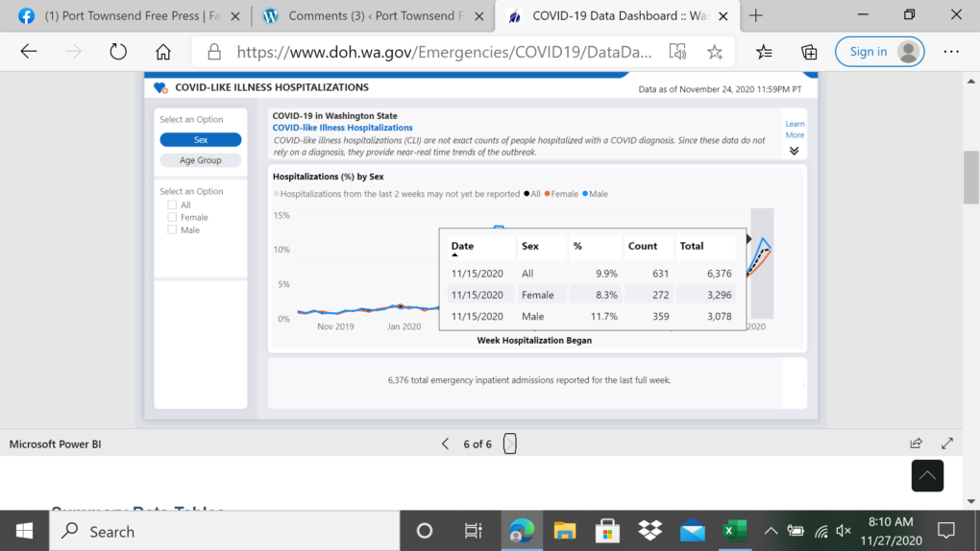Check the All checkbox filter
Viewport: 980px width, 551px height.
click(172, 204)
